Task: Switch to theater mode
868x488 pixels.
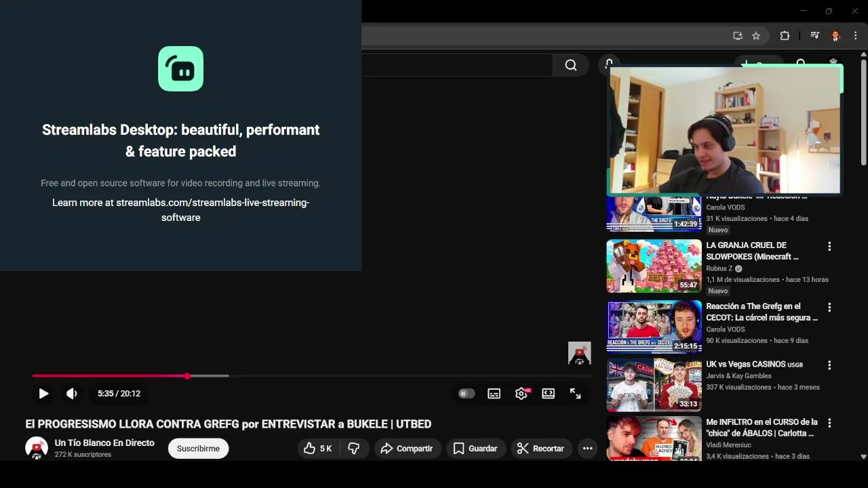Action: (548, 394)
